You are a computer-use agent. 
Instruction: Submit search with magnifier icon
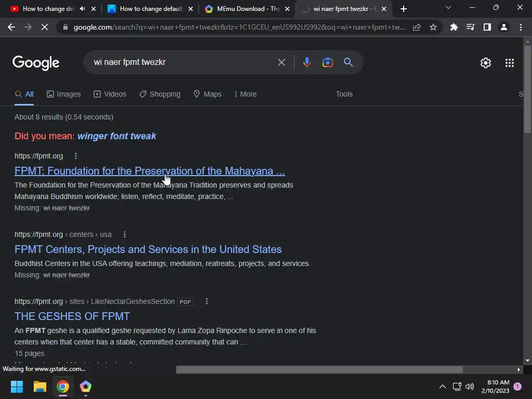click(348, 62)
